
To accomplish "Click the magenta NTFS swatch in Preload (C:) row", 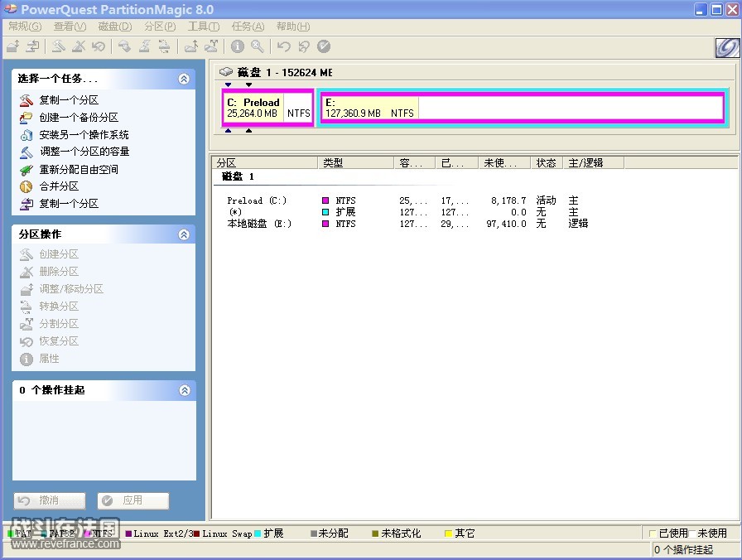I will point(325,200).
